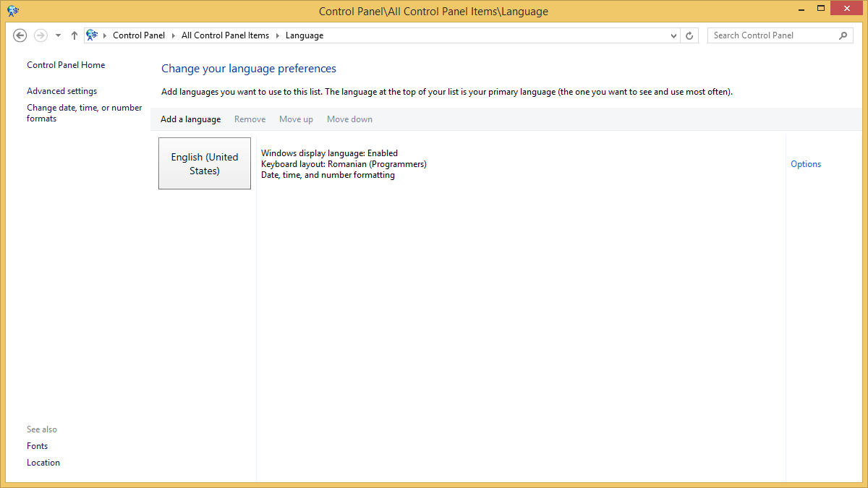Click Move up in language toolbar

coord(296,119)
